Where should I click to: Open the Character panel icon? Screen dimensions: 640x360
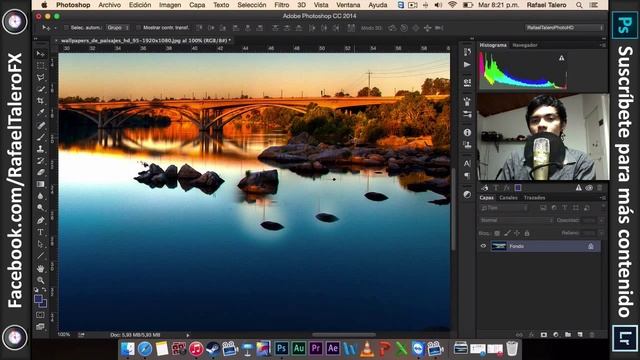[467, 163]
